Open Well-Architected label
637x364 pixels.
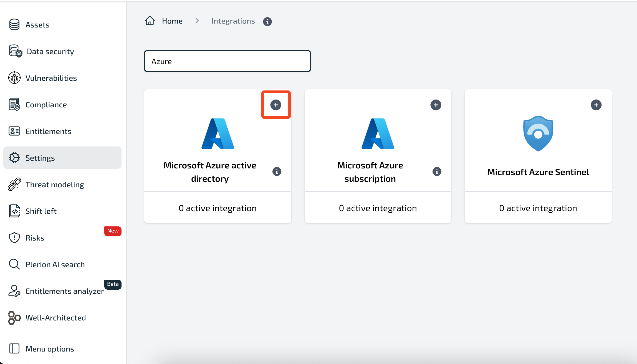click(56, 318)
